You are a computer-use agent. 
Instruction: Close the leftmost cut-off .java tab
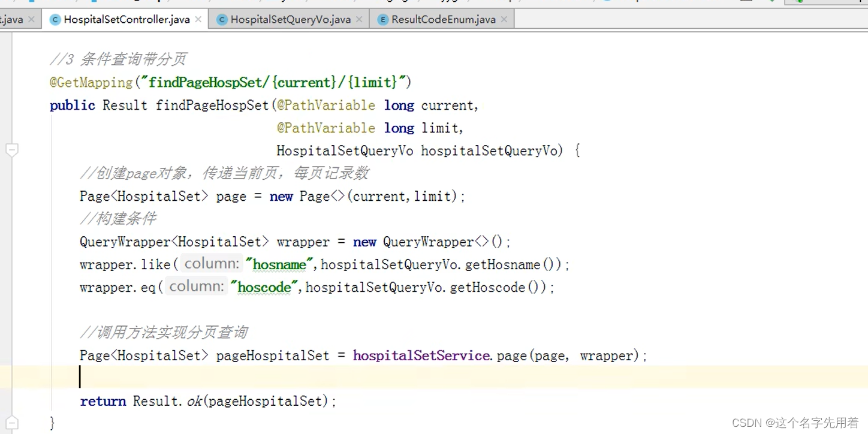click(31, 19)
